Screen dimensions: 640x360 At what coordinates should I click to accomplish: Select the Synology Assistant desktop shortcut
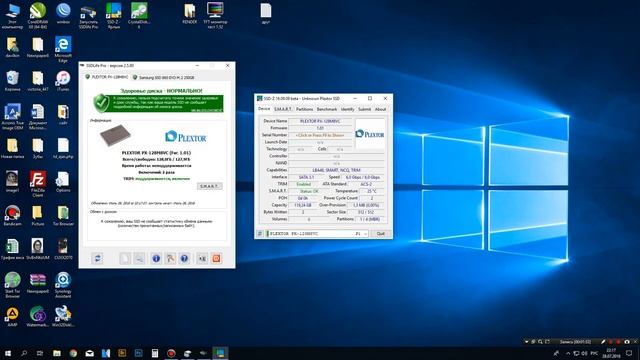tap(63, 284)
